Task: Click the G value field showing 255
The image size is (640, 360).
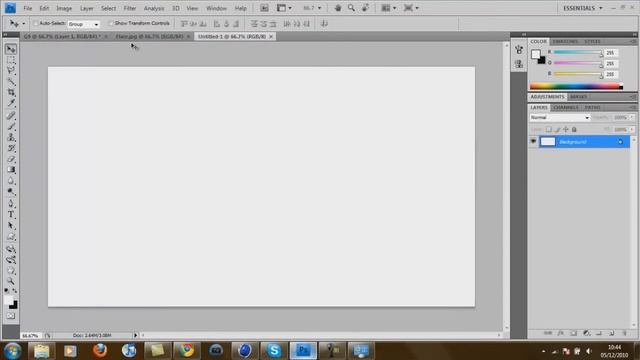Action: coord(611,64)
